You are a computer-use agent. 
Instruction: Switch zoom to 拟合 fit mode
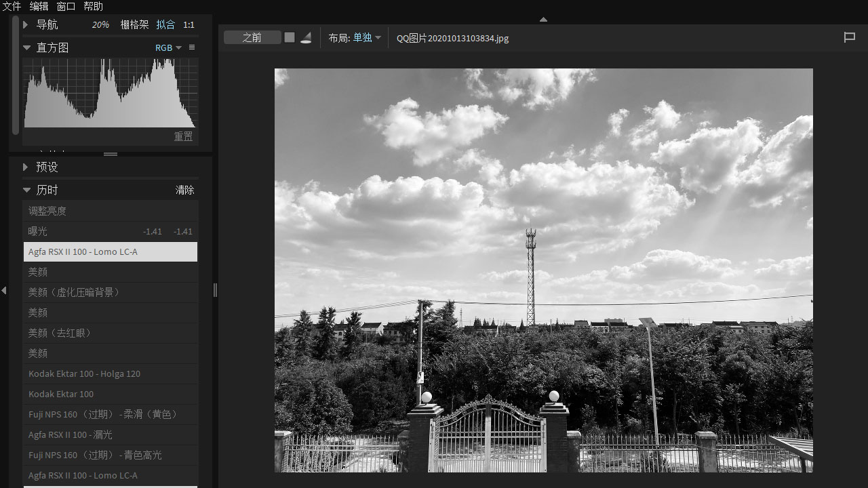pyautogui.click(x=165, y=24)
